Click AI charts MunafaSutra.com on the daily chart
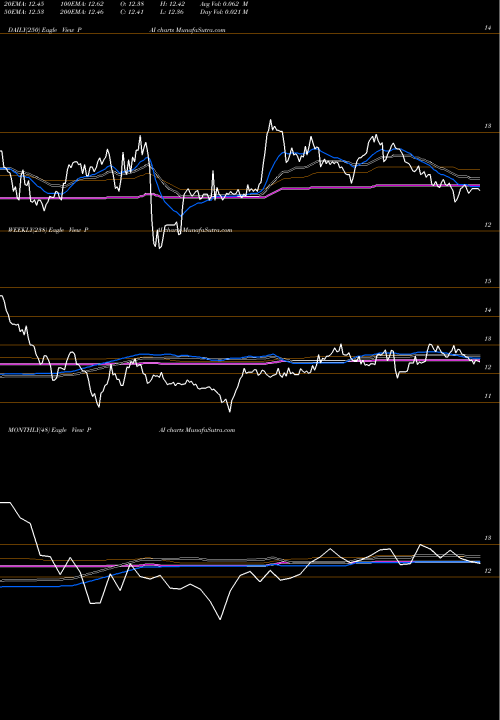Screen dimensions: 500x720 tap(188, 30)
